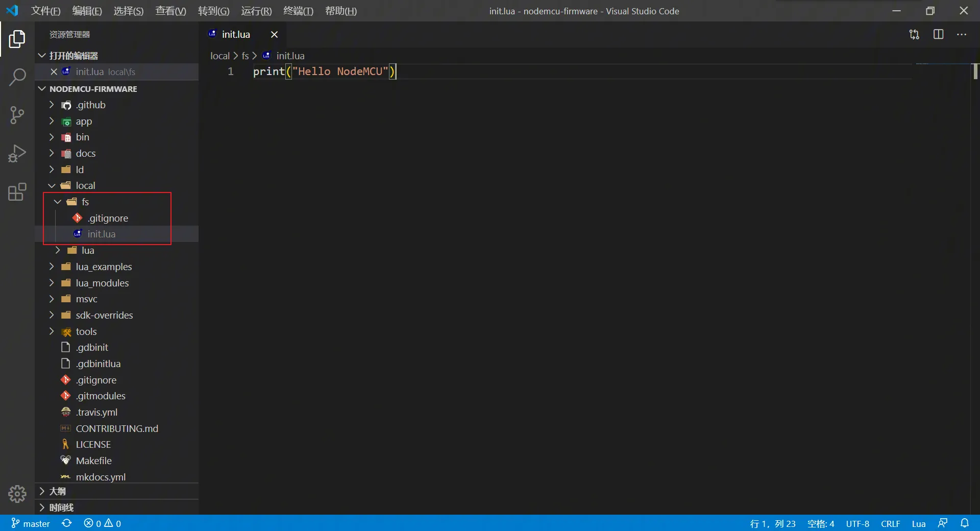Open the 文件(F) menu

[x=46, y=11]
